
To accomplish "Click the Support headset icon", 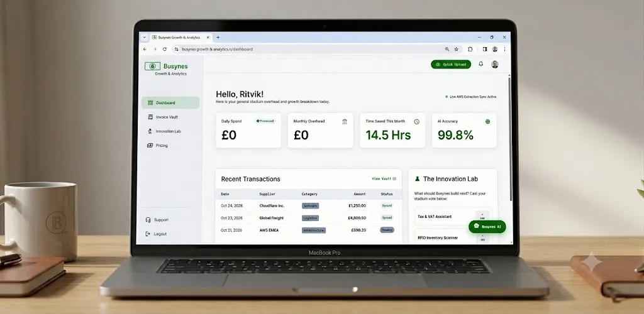I will 148,220.
